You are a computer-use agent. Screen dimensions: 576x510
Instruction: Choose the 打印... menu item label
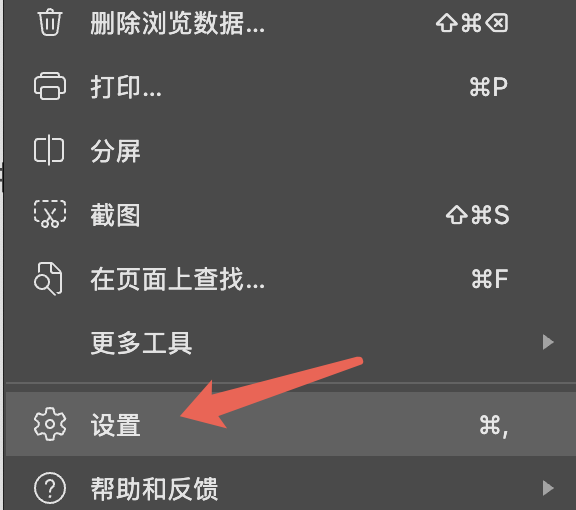click(x=126, y=87)
